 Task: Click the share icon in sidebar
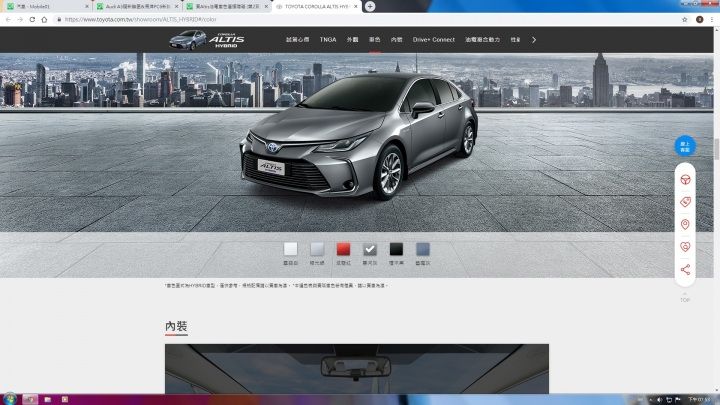(x=685, y=270)
